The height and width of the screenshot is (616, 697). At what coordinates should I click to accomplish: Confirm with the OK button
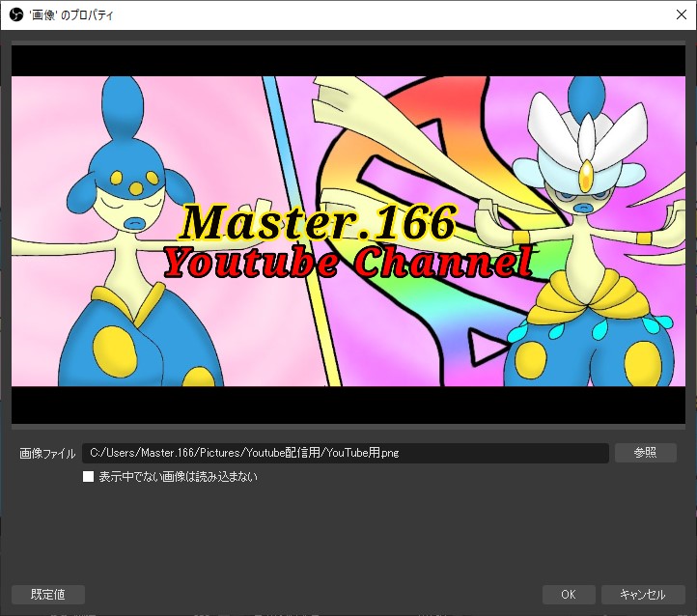click(569, 594)
